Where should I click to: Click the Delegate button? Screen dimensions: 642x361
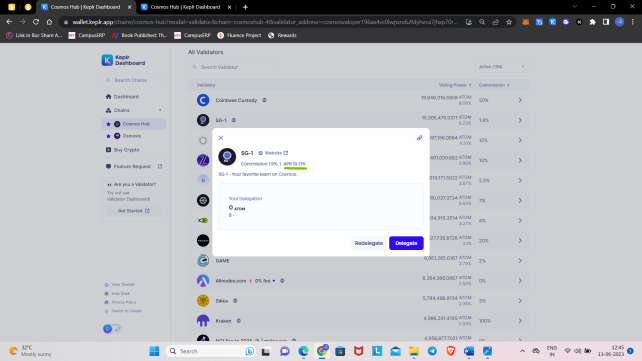click(x=406, y=243)
